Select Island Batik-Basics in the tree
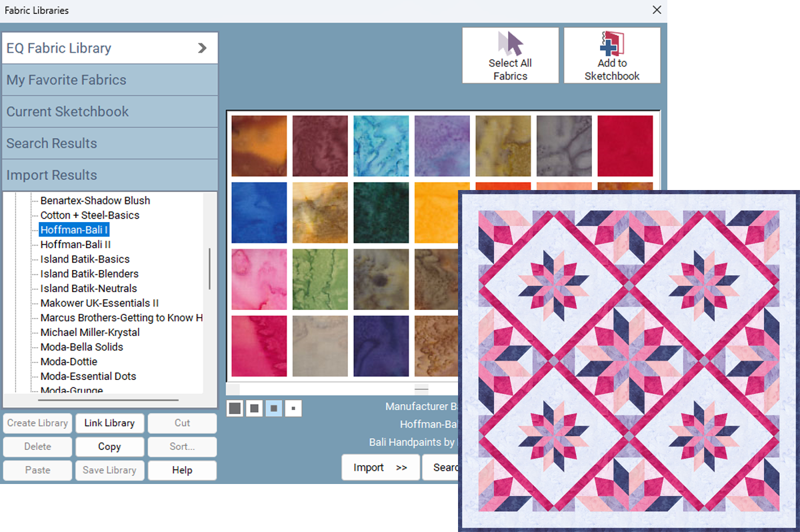Image resolution: width=800 pixels, height=532 pixels. pos(85,259)
